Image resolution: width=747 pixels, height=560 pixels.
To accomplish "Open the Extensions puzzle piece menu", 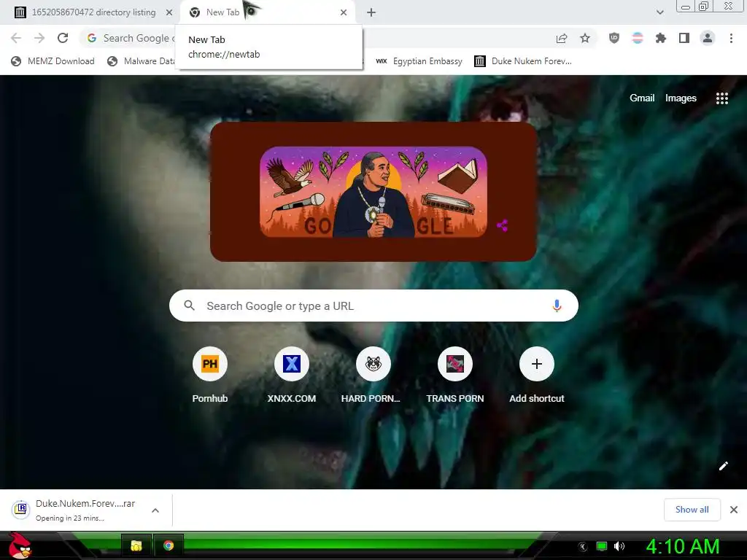I will click(x=661, y=38).
